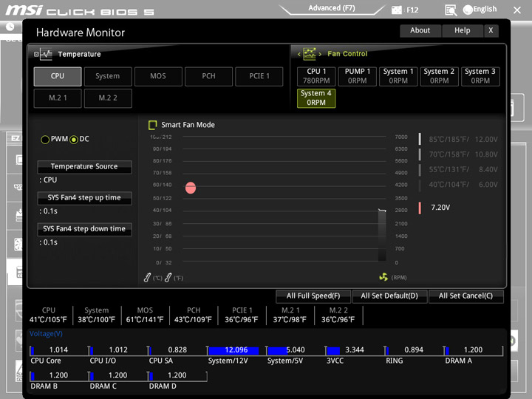
Task: Click the CPU Core 1.014 voltage reading
Action: 58,349
